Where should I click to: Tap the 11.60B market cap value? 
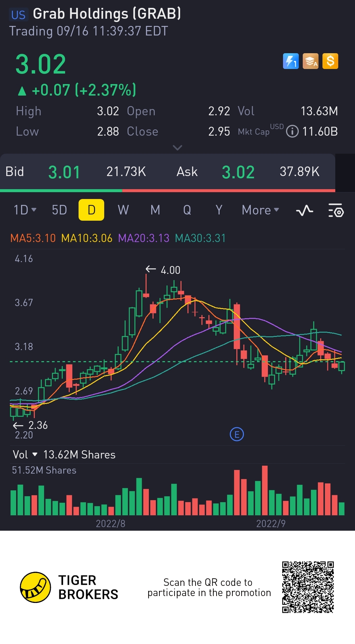tap(320, 131)
